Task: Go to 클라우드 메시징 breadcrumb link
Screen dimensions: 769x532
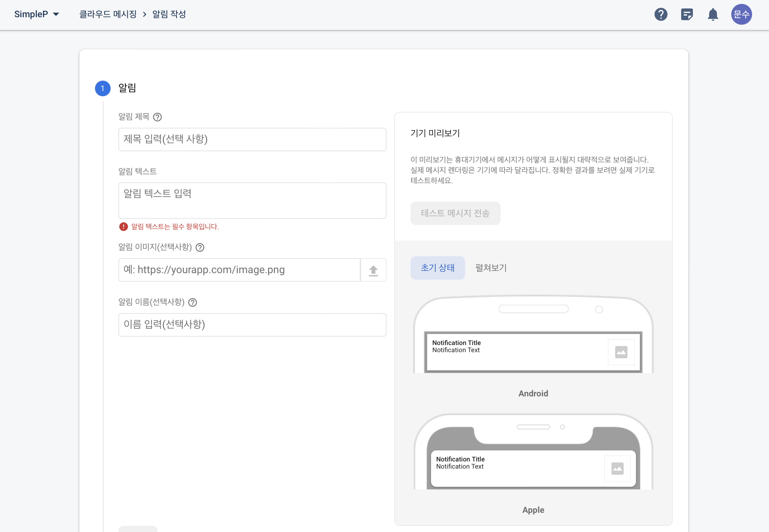Action: 108,14
